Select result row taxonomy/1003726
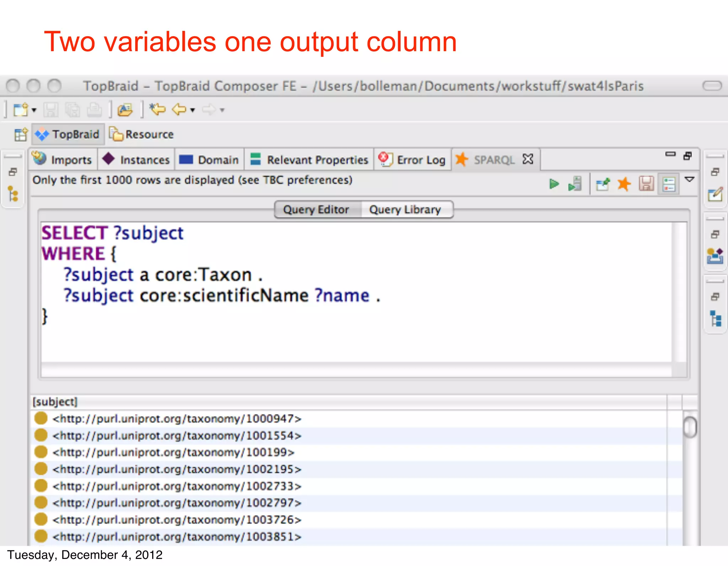This screenshot has width=728, height=566. pos(357,520)
